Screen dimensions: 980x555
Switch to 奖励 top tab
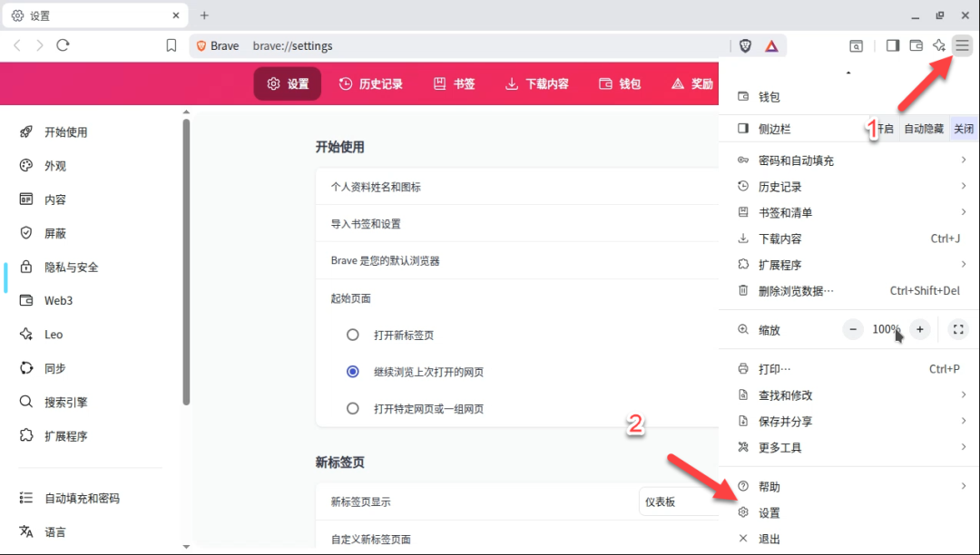tap(691, 83)
